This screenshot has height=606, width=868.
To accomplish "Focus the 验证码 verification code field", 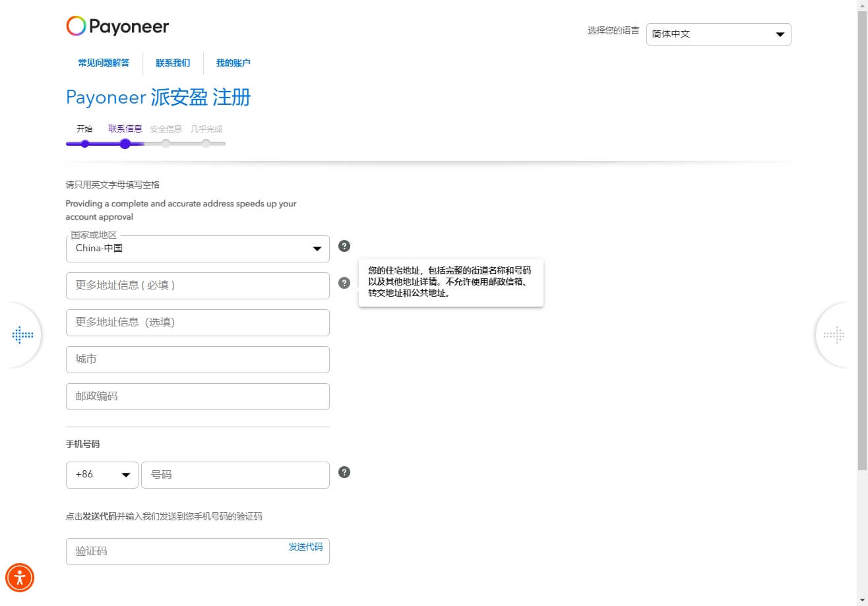I will (198, 551).
